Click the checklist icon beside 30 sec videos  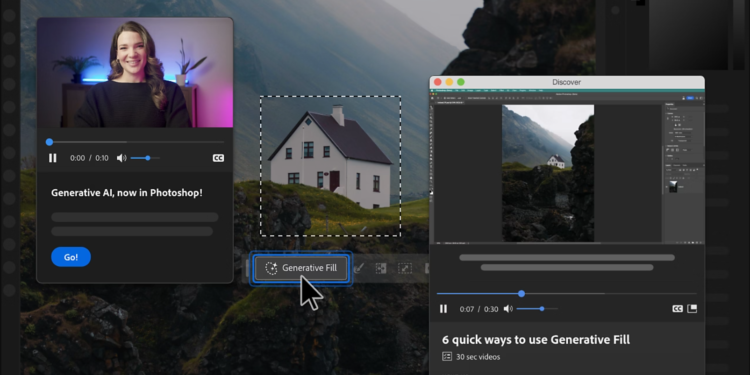coord(447,356)
